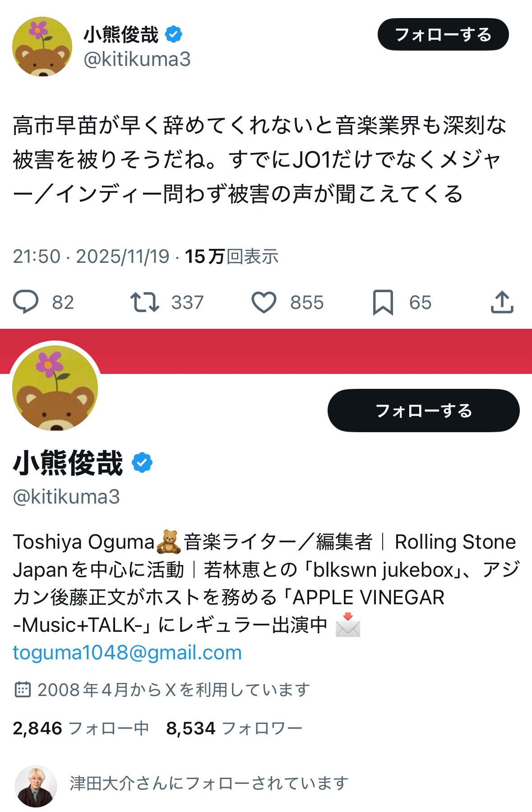The image size is (532, 812).
Task: Open the 2,846 フォロー中 list
Action: pos(81,728)
